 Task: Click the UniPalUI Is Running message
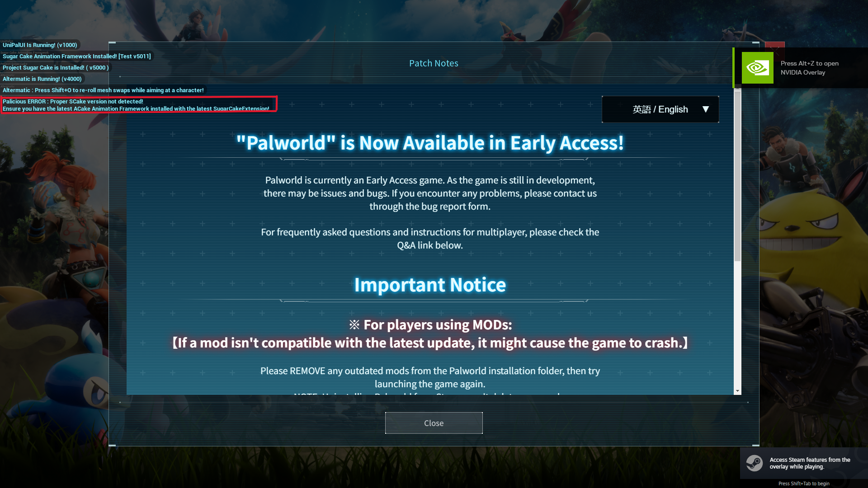(x=40, y=45)
